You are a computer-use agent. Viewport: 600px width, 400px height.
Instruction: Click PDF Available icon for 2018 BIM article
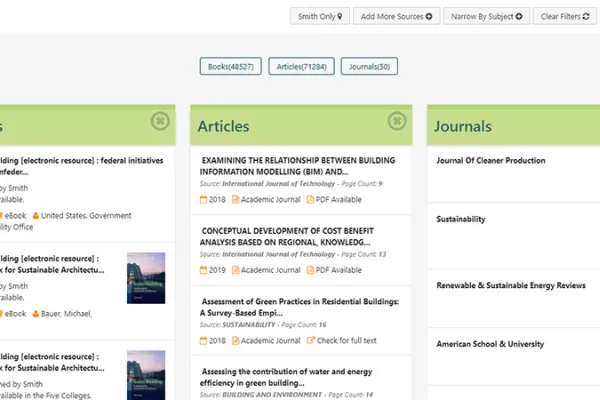pyautogui.click(x=310, y=200)
